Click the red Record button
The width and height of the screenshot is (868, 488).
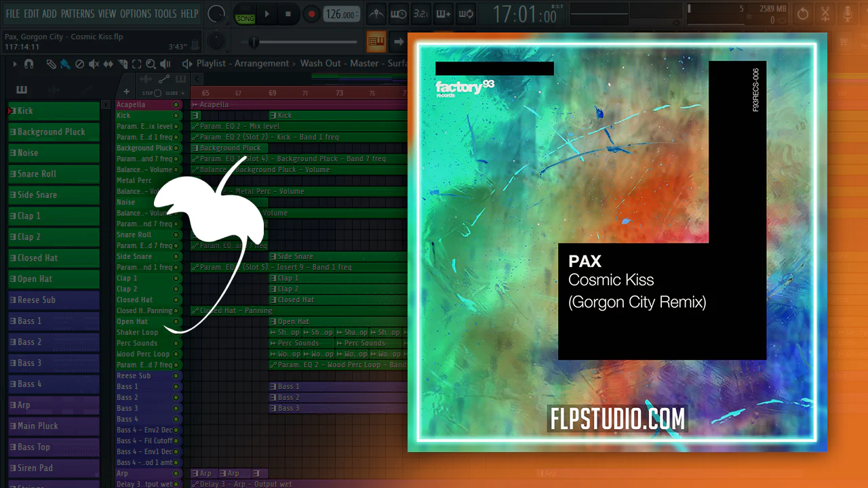coord(311,14)
